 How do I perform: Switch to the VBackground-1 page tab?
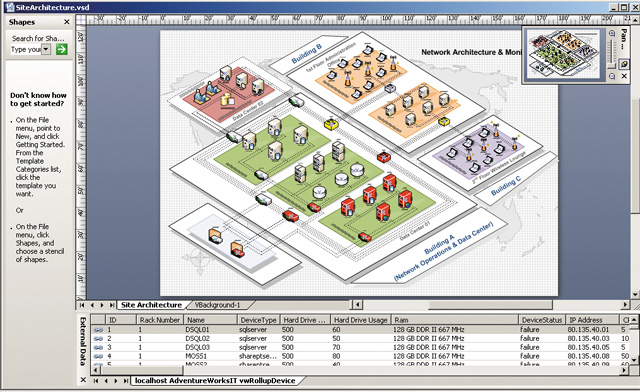tap(217, 305)
